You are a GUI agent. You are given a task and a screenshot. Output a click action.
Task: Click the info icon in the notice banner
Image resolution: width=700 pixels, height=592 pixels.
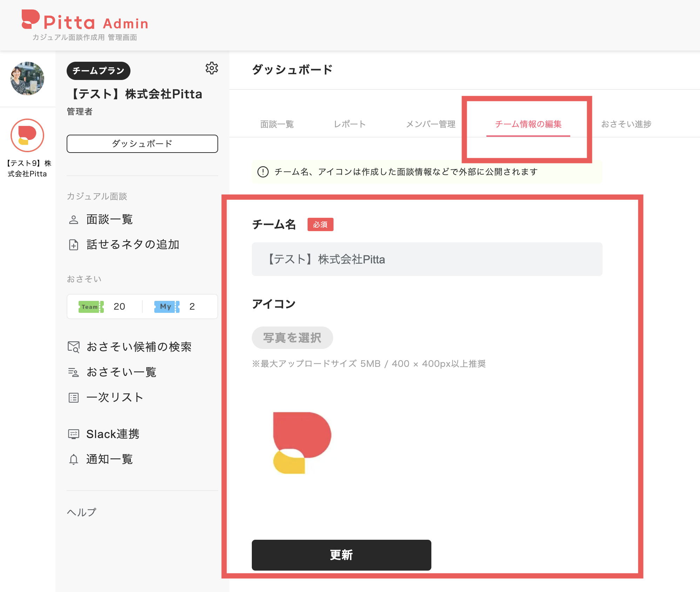click(263, 172)
